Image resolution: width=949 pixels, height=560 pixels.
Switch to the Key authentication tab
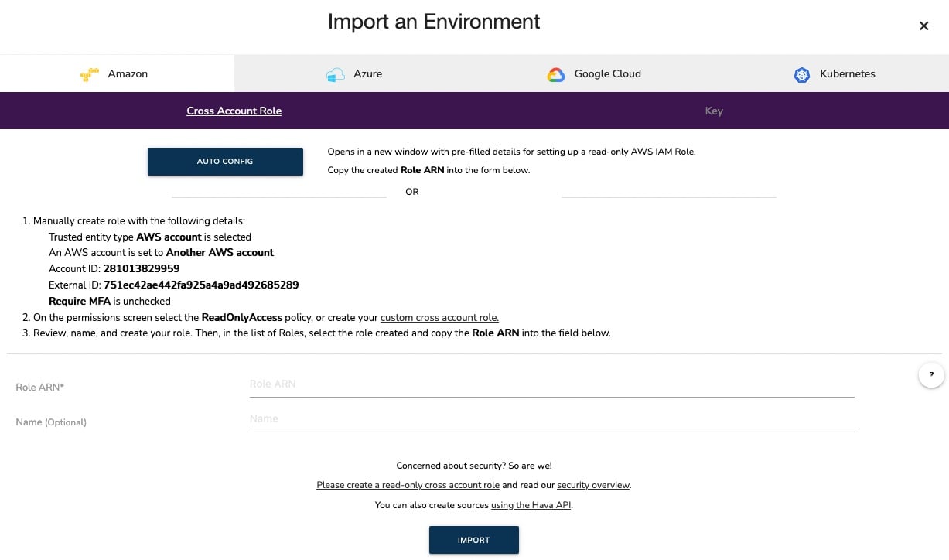(x=714, y=111)
